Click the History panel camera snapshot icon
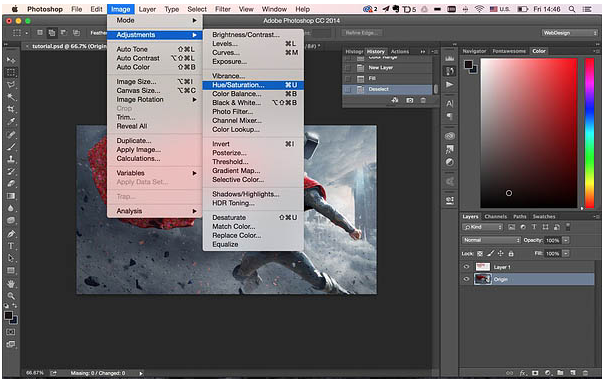This screenshot has height=380, width=603. tap(410, 100)
